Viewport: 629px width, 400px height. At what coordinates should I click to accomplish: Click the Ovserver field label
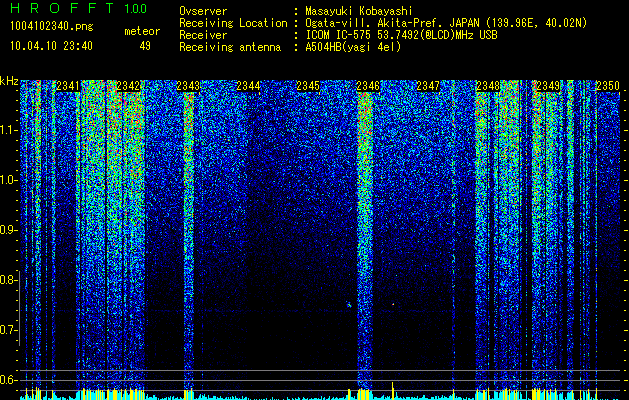click(203, 11)
